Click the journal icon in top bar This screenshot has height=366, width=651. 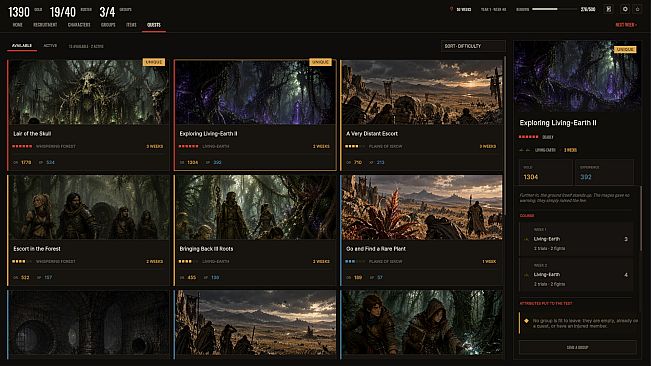[x=609, y=9]
